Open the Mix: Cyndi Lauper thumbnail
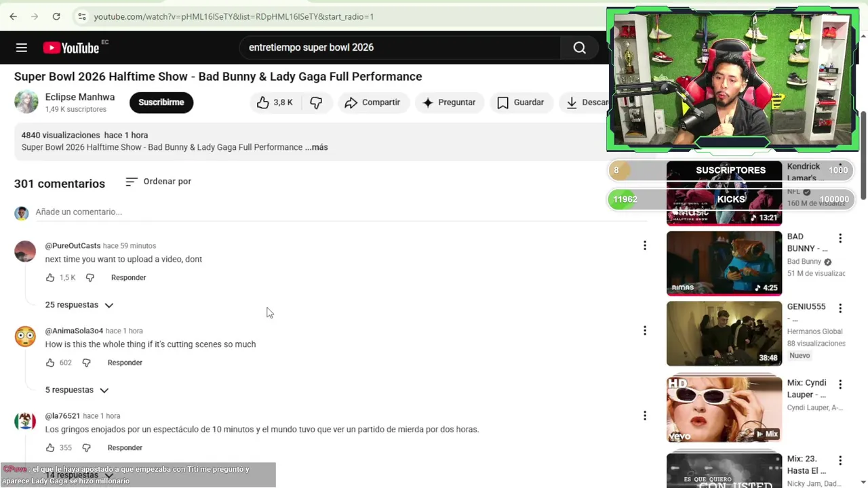868x488 pixels. coord(724,409)
